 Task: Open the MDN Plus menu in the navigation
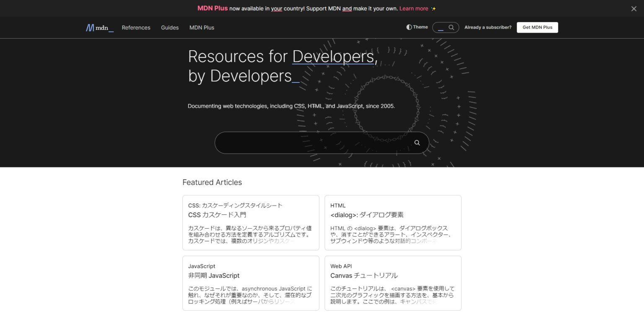coord(202,28)
